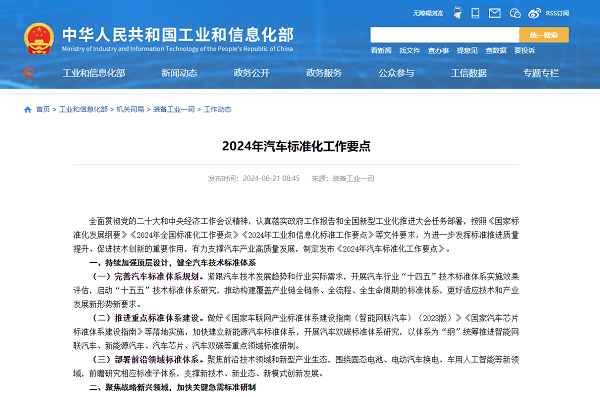600x397 pixels.
Task: Select 政务公开 in the navigation bar
Action: 251,73
